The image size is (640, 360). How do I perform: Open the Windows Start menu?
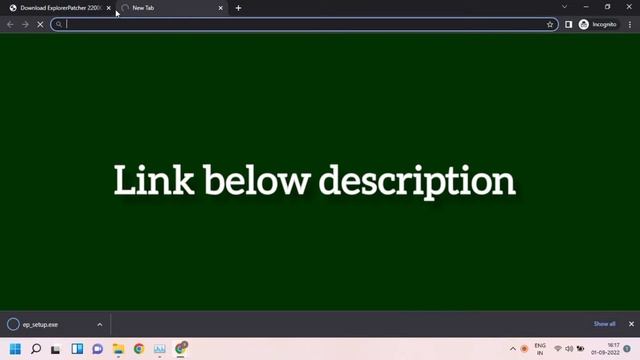click(15, 349)
